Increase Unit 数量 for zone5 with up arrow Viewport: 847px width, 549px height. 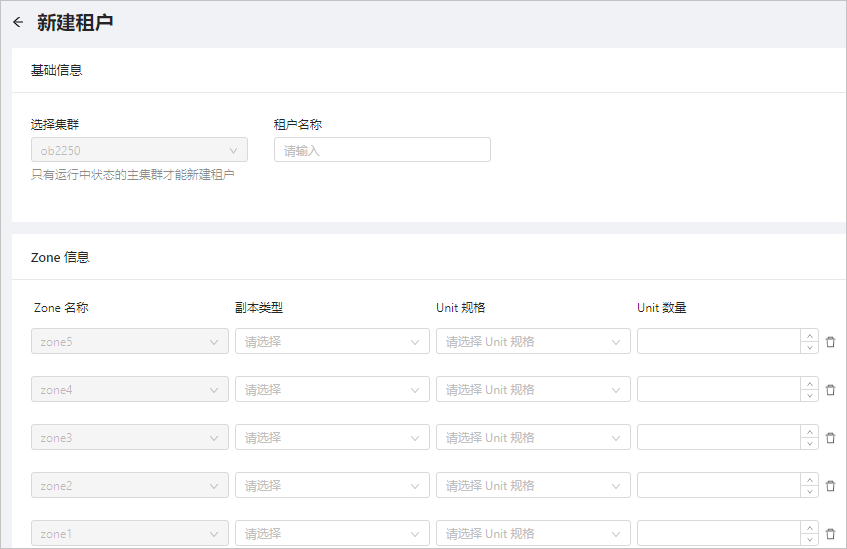[809, 336]
